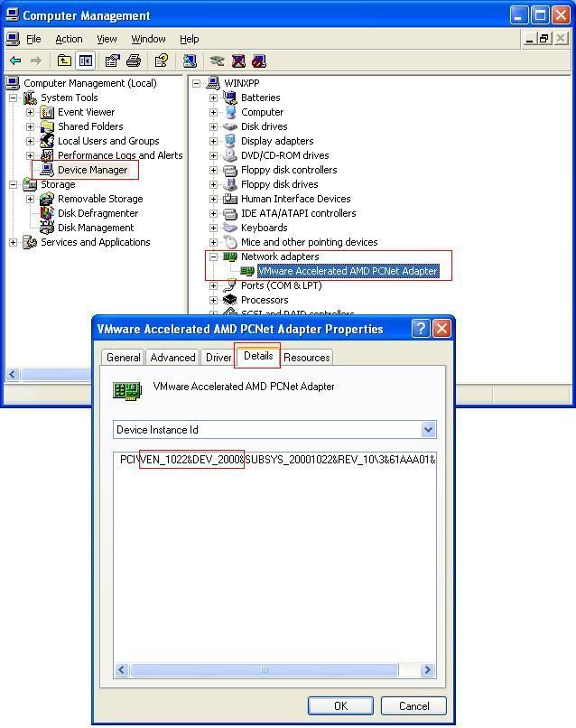576x728 pixels.
Task: Expand the Mice and other pointing devices node
Action: [x=213, y=242]
